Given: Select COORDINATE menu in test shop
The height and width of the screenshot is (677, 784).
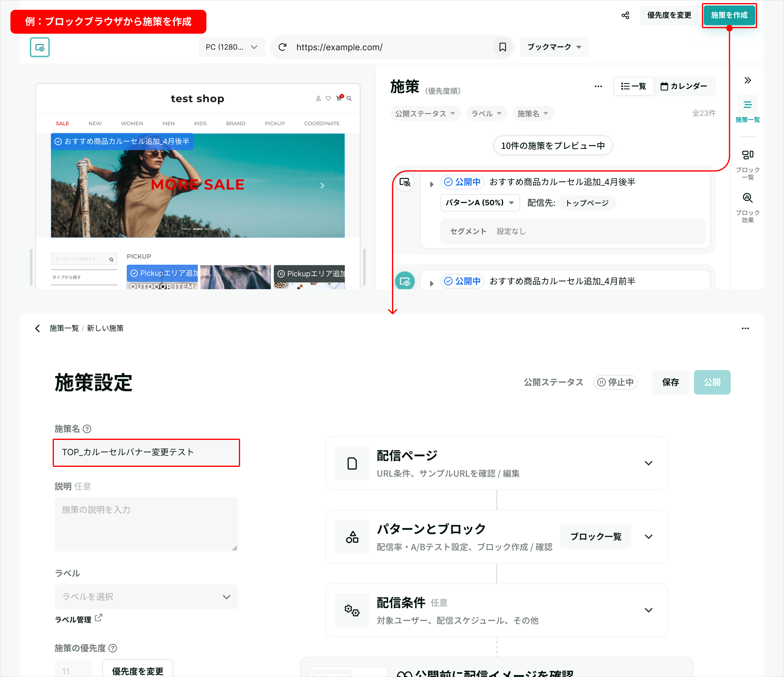Looking at the screenshot, I should (x=322, y=123).
